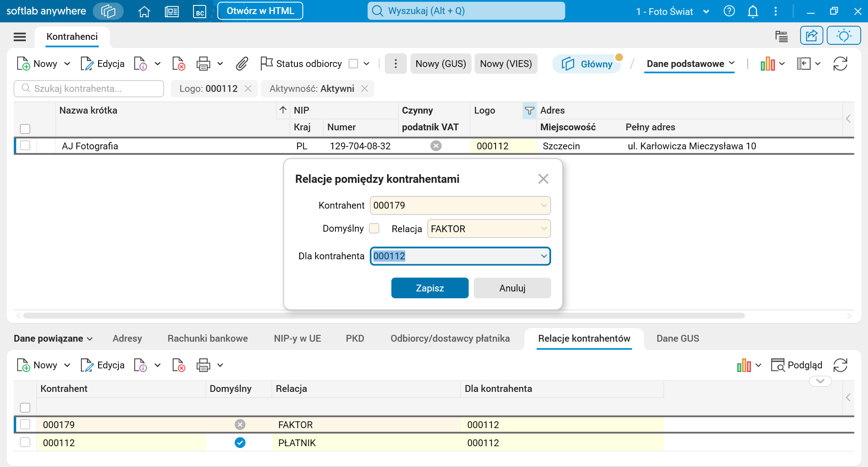Remove the Logo: 000112 filter chip
The image size is (868, 467).
[x=248, y=89]
